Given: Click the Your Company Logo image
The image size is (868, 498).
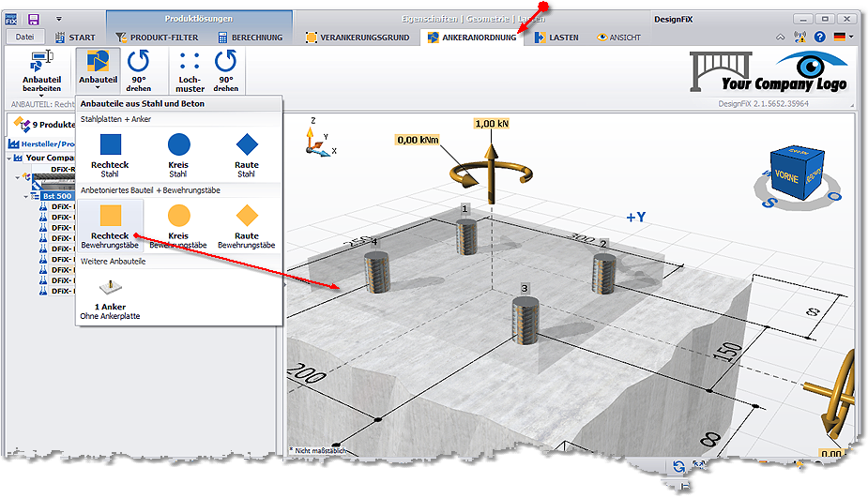Looking at the screenshot, I should (769, 72).
